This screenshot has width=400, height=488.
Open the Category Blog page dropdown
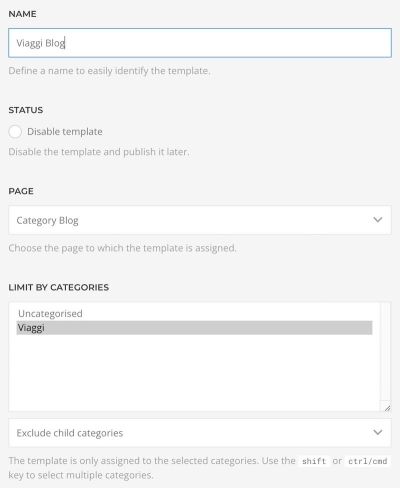click(x=200, y=220)
